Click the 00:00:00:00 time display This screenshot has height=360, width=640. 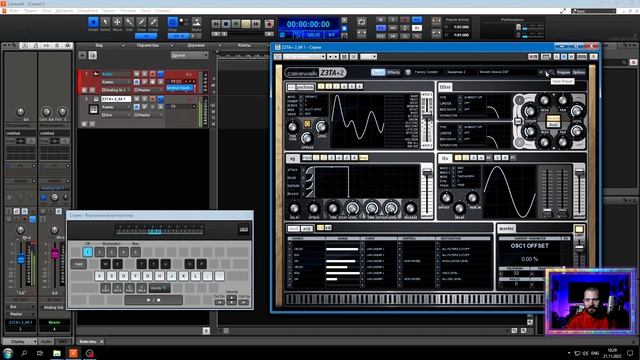tap(308, 24)
